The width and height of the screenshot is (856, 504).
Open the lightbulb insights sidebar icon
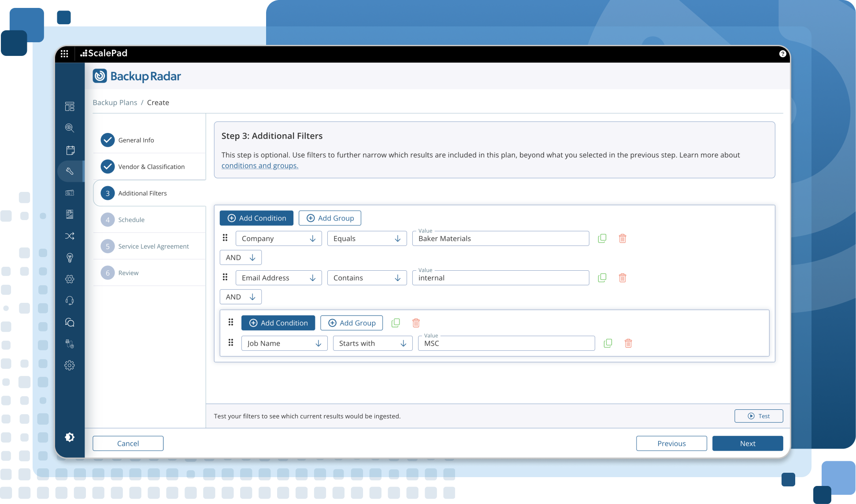[70, 258]
